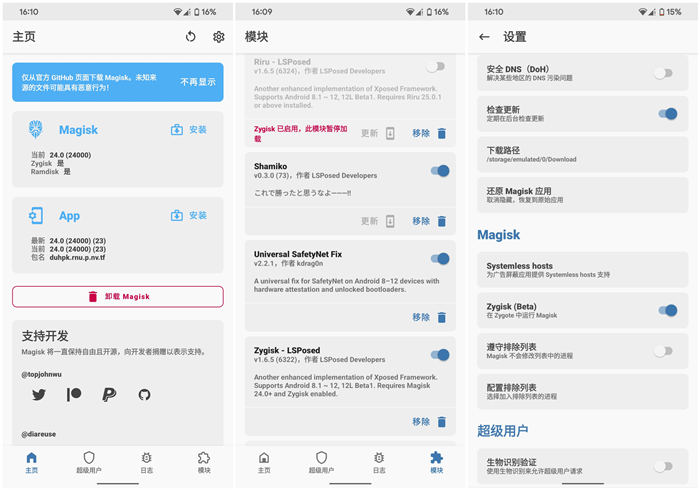Turn off the Zygisk (Beta) switch
This screenshot has height=490, width=700.
pos(668,311)
